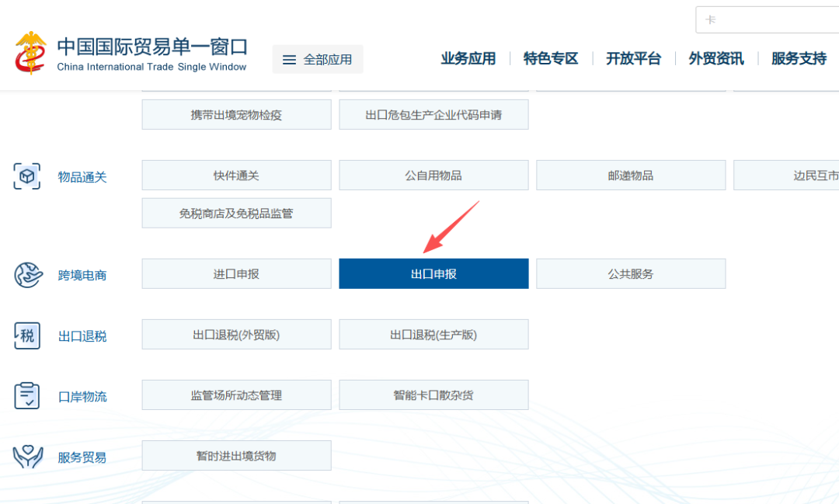Click the Single Window caduceus logo
This screenshot has height=504, width=839.
pyautogui.click(x=32, y=52)
